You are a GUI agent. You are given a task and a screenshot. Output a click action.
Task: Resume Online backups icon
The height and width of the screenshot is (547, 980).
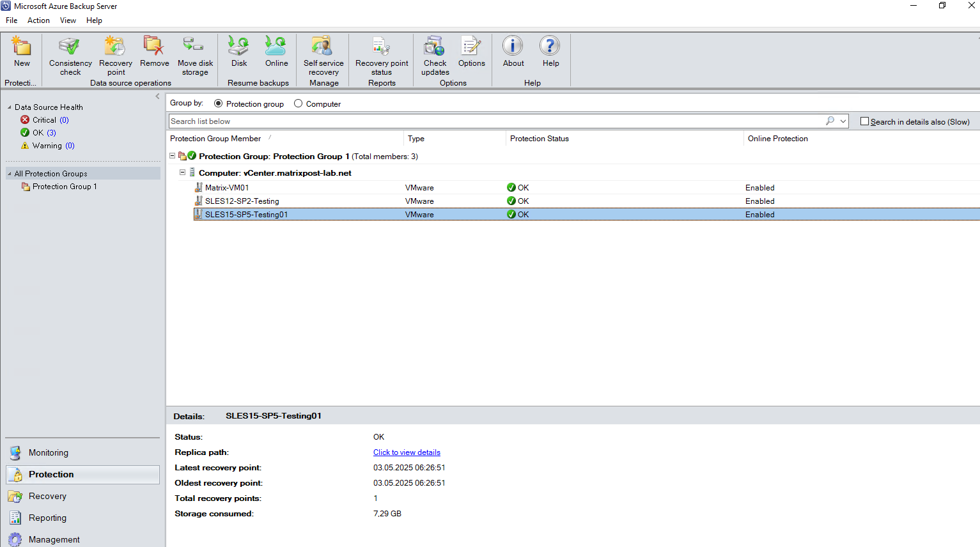pos(276,46)
